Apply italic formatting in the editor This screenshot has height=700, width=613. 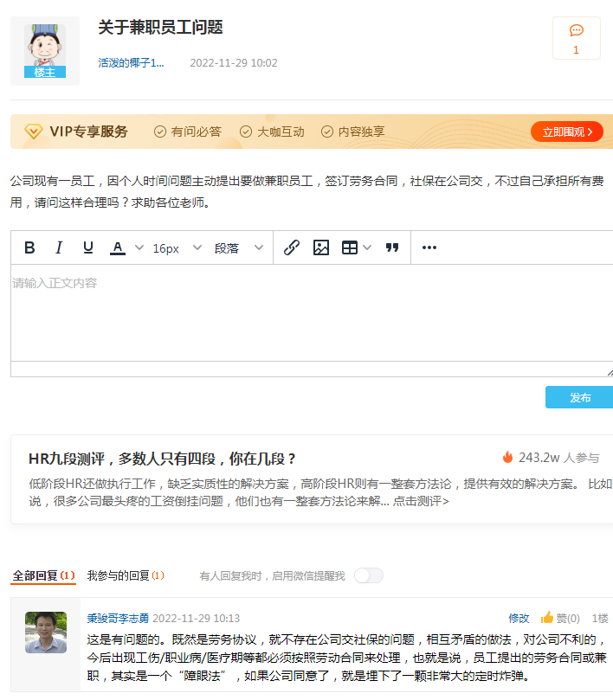59,247
